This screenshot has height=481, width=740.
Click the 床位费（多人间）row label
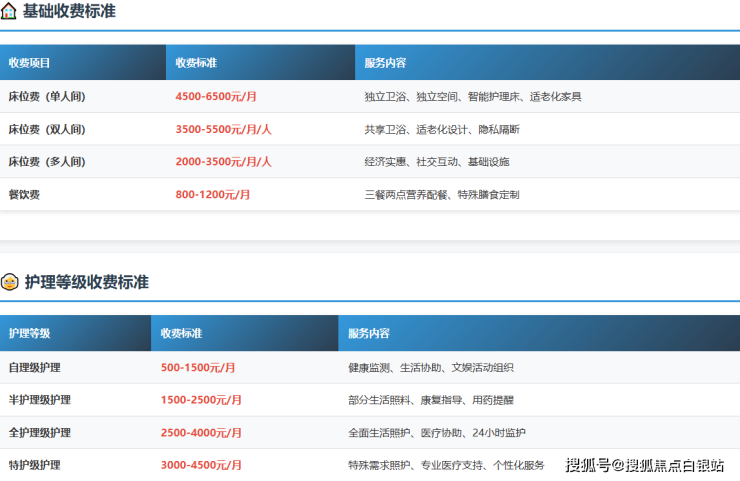pos(46,161)
